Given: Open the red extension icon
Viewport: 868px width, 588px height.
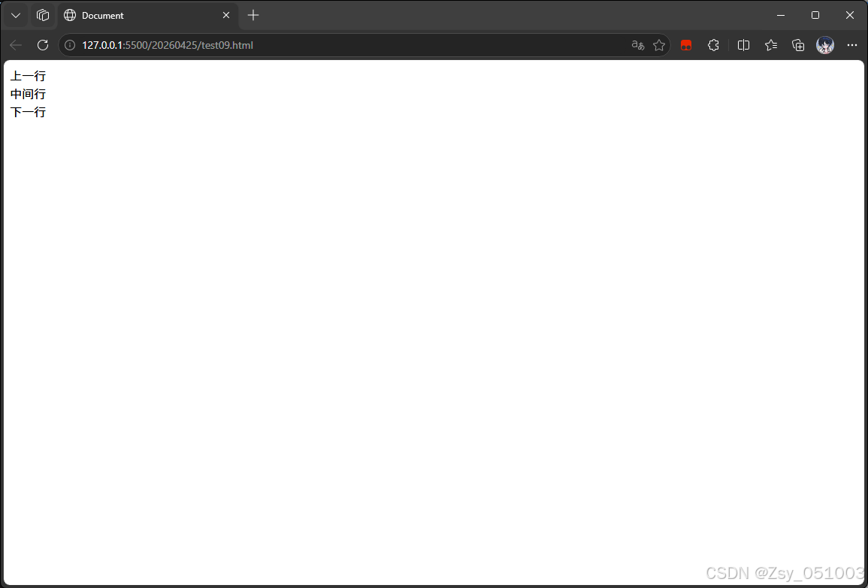Looking at the screenshot, I should (686, 45).
